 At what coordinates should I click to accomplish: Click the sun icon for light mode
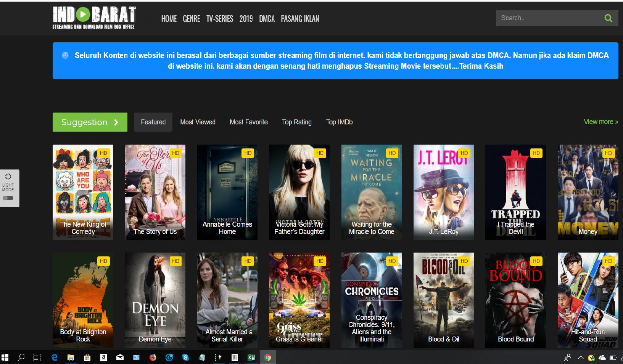coord(8,176)
